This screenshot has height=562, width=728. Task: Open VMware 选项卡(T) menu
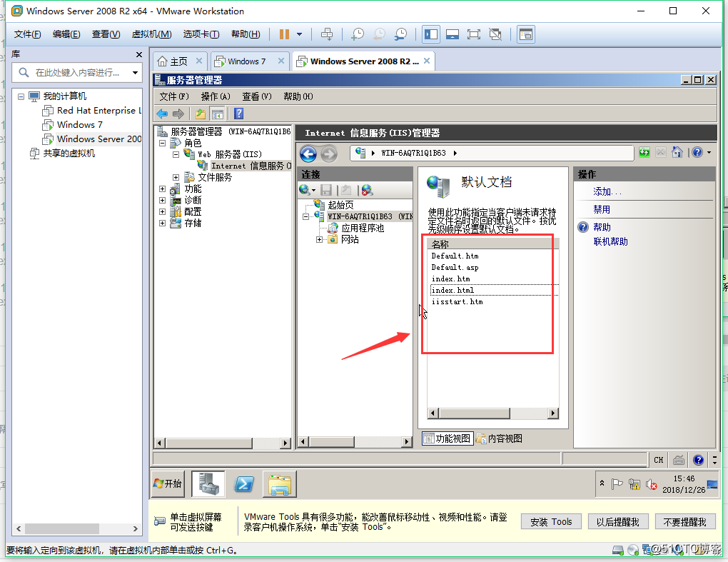click(x=201, y=34)
